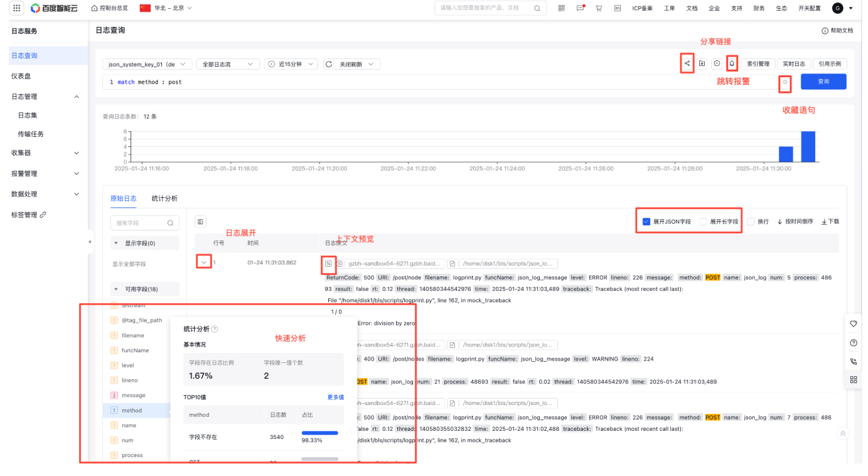Click the saved queries folder icon
The image size is (868, 476).
[x=702, y=63]
